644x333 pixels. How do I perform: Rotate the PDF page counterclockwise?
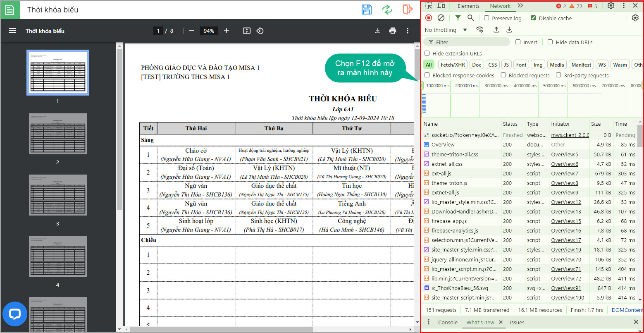point(260,31)
